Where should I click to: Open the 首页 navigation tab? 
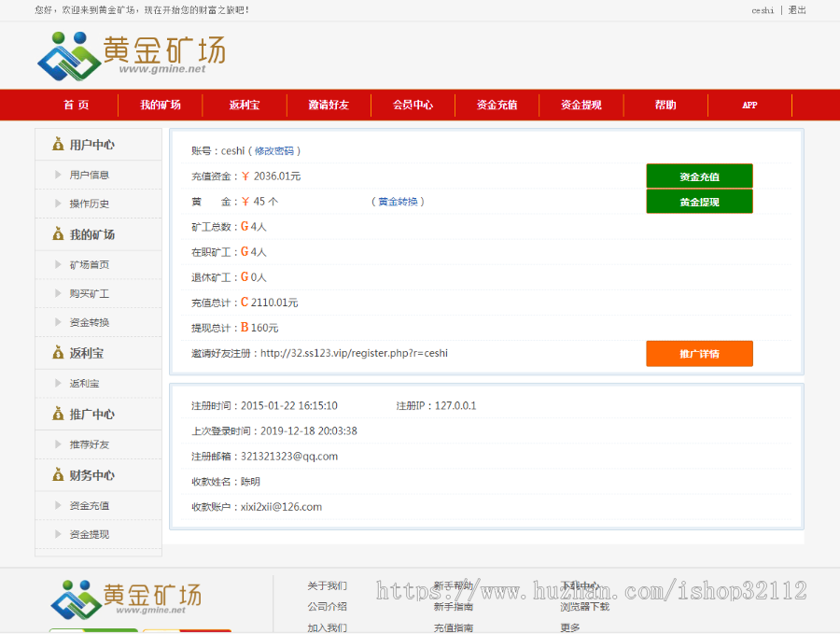(x=75, y=106)
